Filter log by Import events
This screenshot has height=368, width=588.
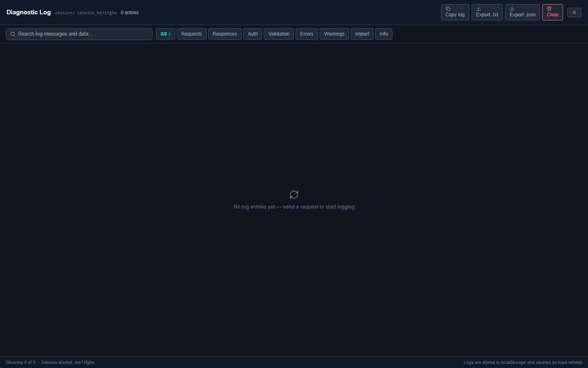point(362,34)
